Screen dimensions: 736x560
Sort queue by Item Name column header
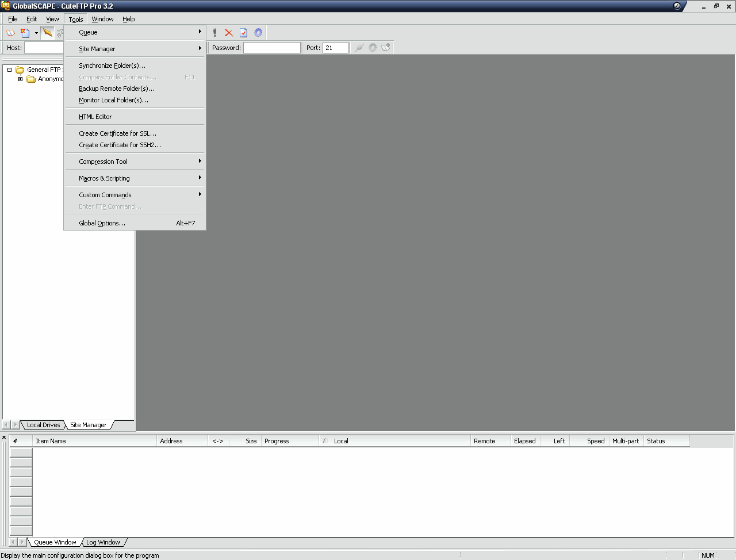coord(94,441)
